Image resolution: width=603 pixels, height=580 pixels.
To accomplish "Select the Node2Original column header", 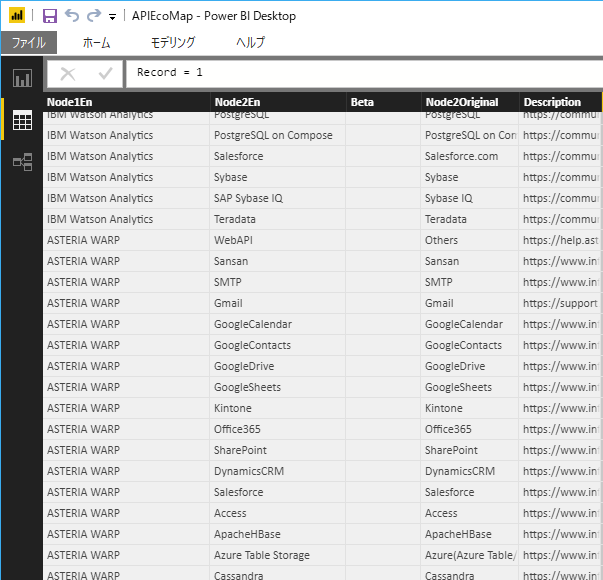I will click(470, 102).
